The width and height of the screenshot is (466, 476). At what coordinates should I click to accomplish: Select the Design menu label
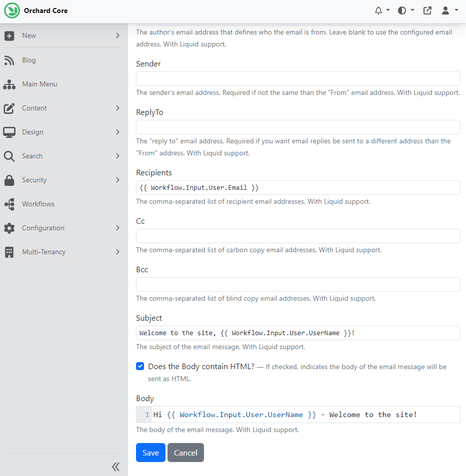pos(32,132)
